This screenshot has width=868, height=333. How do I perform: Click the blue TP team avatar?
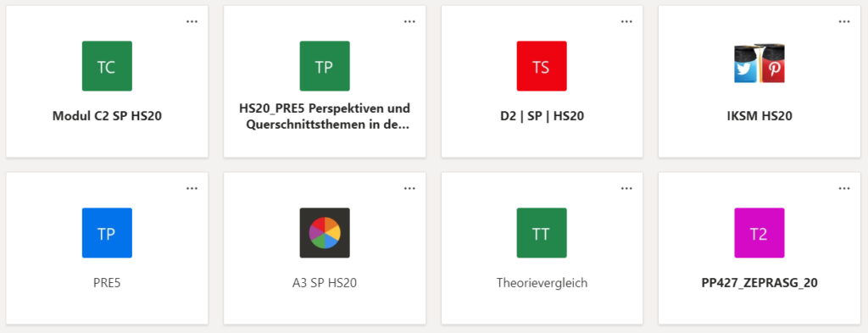(107, 233)
